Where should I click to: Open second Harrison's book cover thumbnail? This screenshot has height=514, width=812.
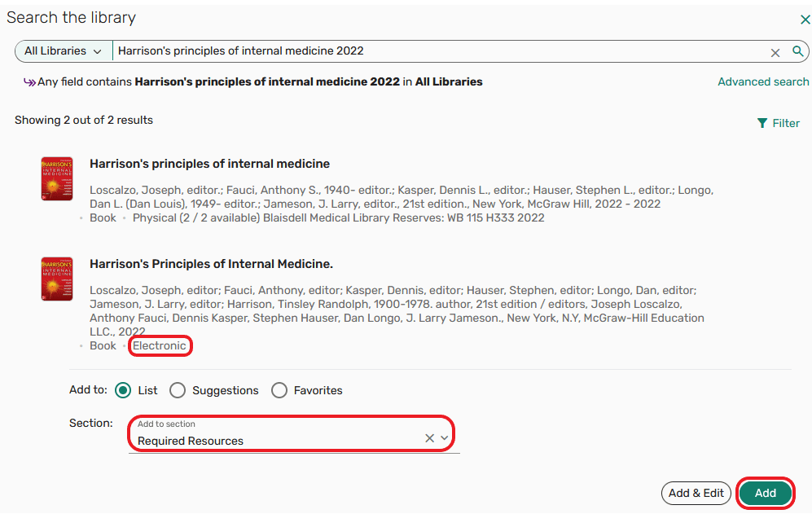57,279
